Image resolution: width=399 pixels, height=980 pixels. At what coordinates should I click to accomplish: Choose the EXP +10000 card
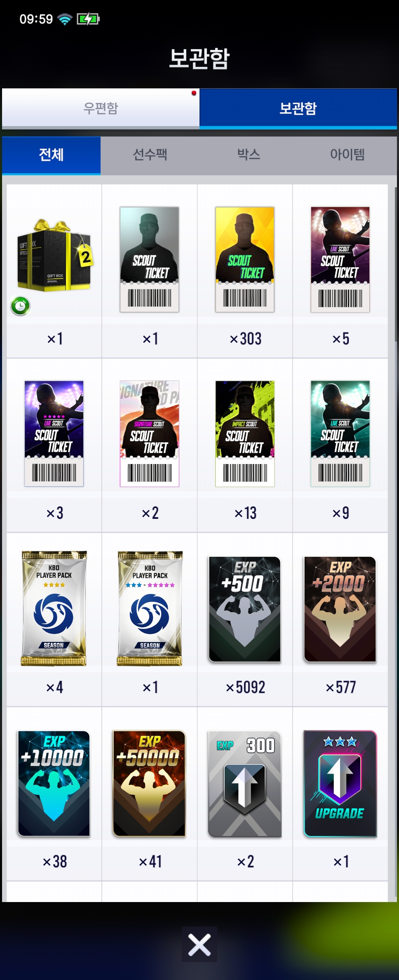coord(54,783)
